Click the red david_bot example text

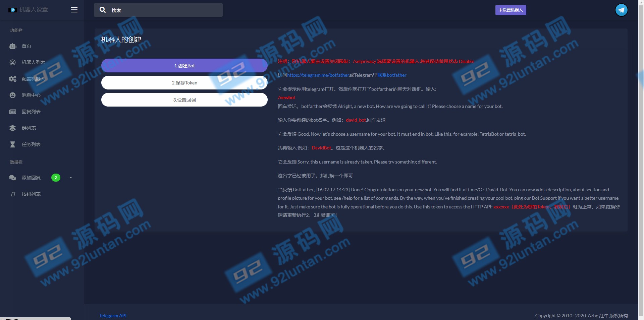pos(356,120)
